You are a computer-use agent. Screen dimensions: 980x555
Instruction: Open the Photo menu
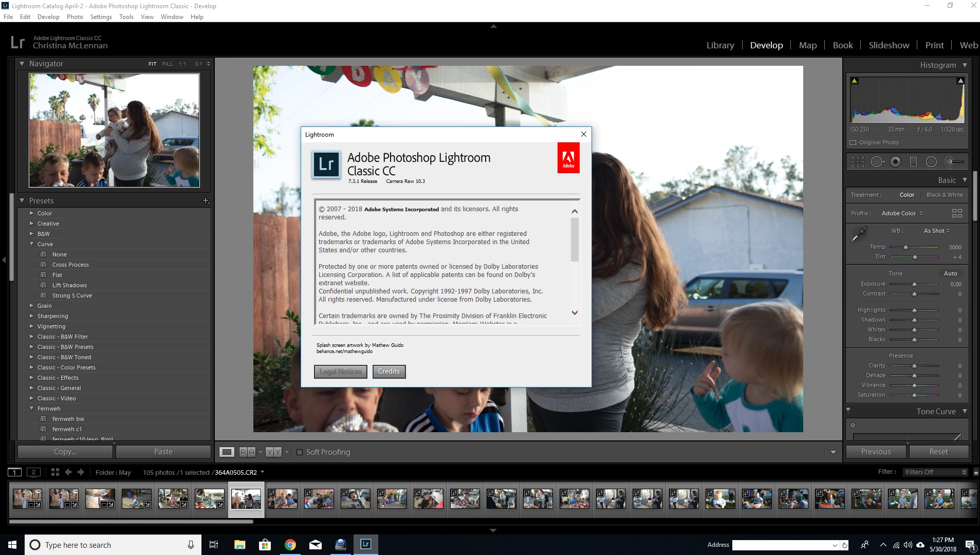[x=75, y=17]
